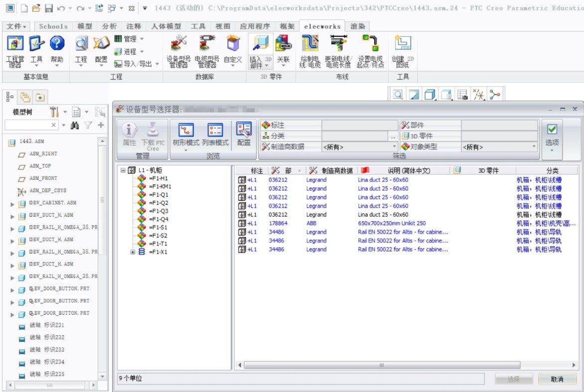Screen dimensions: 584x392
Task: Open the 制造商数据 filter combo box
Action: coord(359,147)
